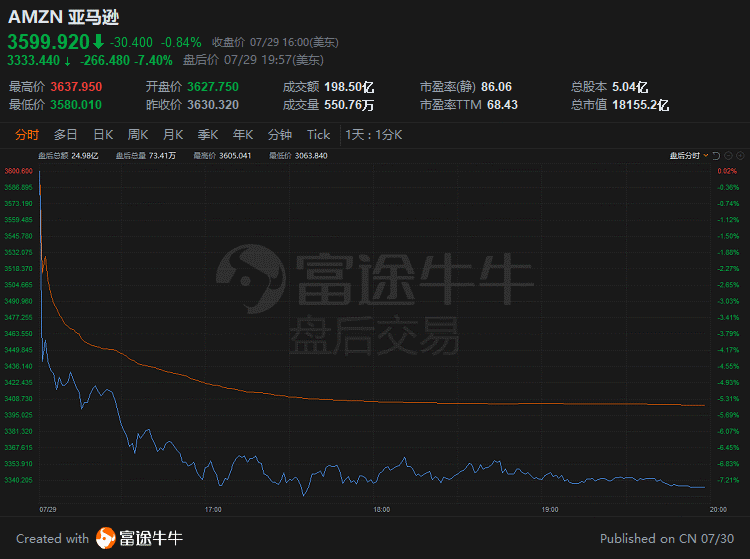Click the refresh icon right of 盘后分时
Image resolution: width=750 pixels, height=559 pixels.
pyautogui.click(x=716, y=156)
